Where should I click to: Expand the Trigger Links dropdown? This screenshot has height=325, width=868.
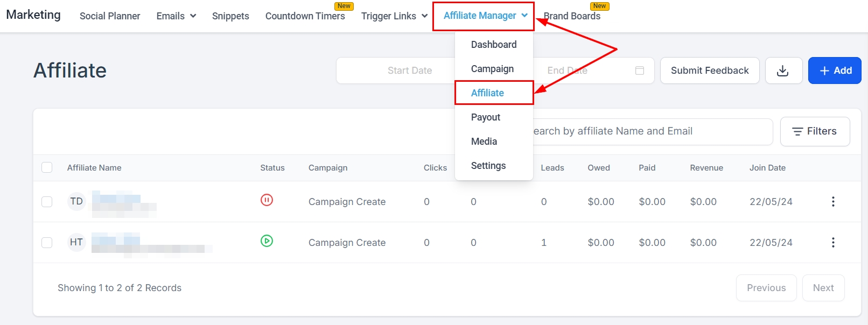394,16
